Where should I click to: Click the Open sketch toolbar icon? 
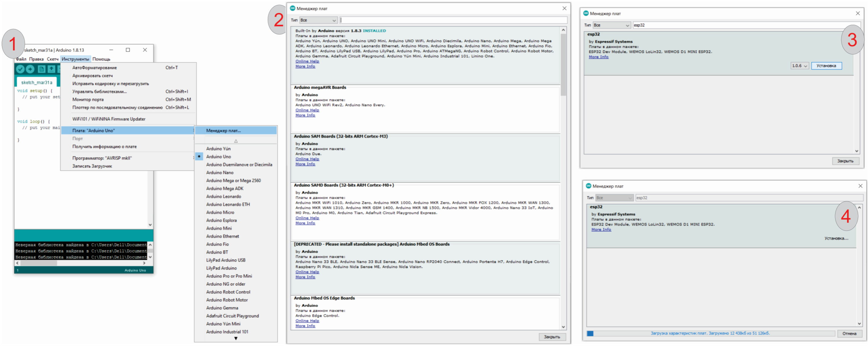click(51, 69)
